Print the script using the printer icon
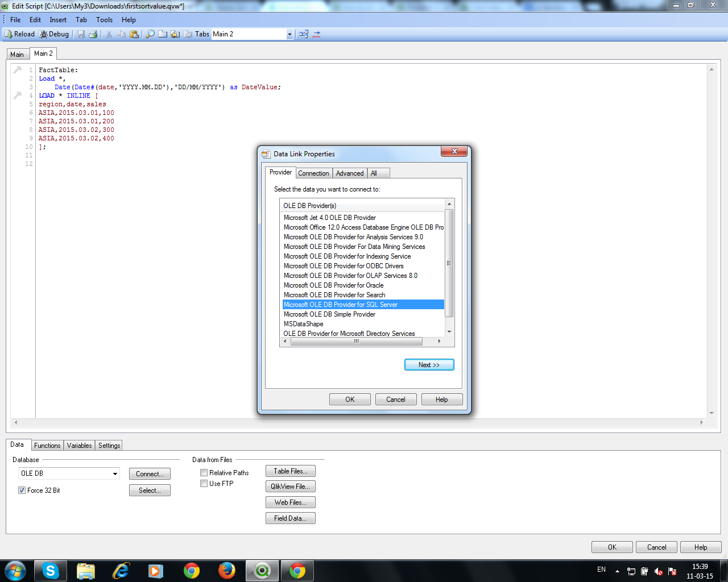The image size is (728, 582). coord(93,34)
